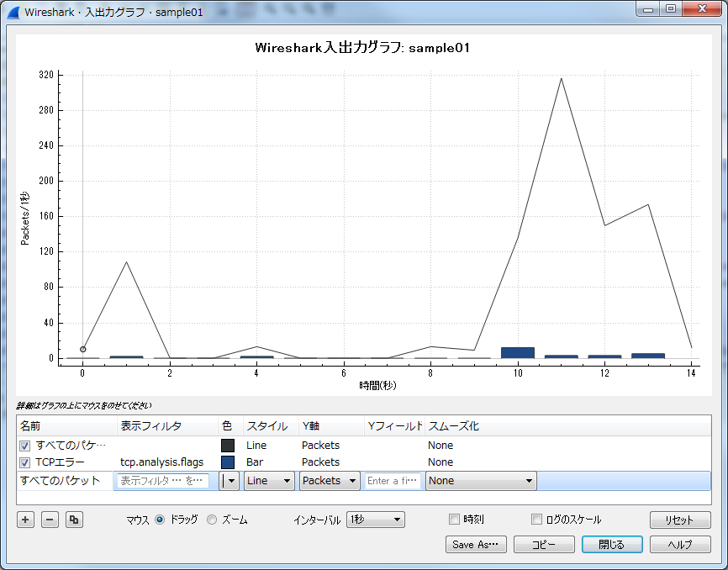Click the dark color swatch for すべてのパケ…
This screenshot has height=570, width=728.
[228, 446]
